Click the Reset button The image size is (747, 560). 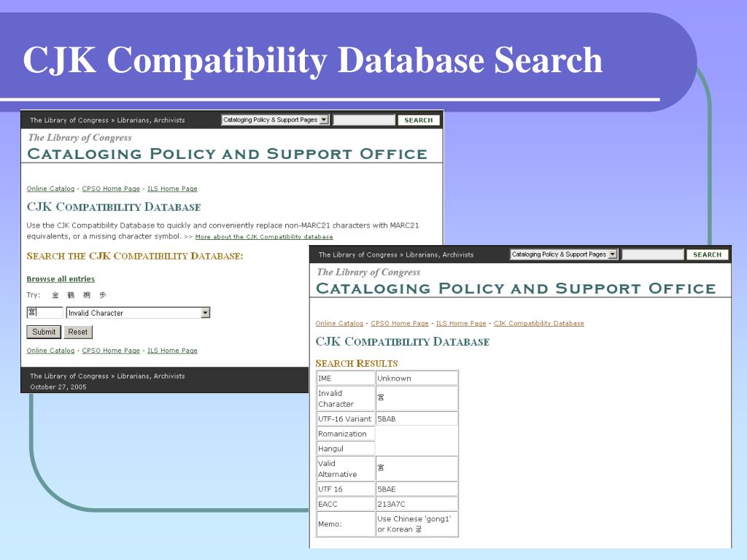77,332
